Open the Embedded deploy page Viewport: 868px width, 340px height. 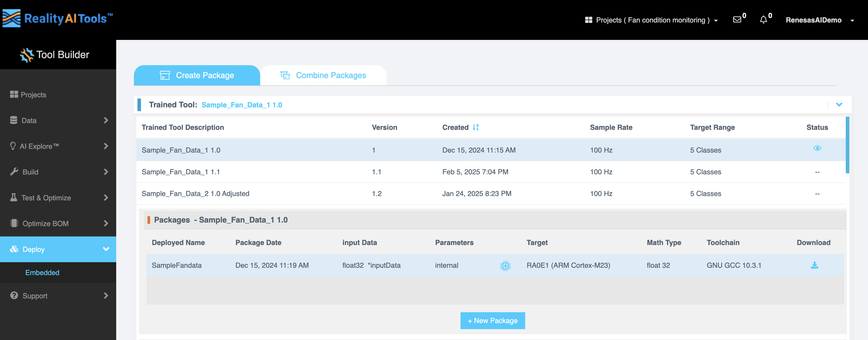(x=42, y=272)
